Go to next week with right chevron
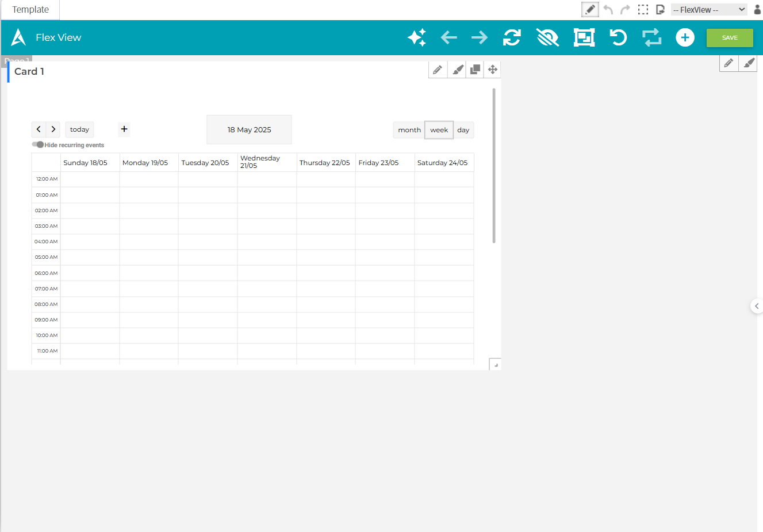Screen dimensions: 763x532 click(53, 129)
